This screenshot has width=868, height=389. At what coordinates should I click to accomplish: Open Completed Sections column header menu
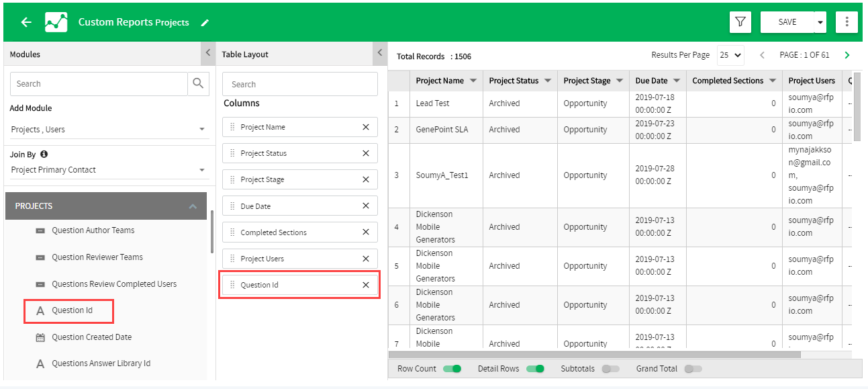tap(773, 81)
